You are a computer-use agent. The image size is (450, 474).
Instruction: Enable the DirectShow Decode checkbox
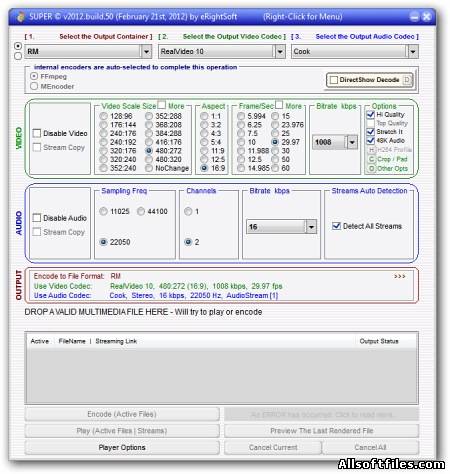tap(333, 80)
